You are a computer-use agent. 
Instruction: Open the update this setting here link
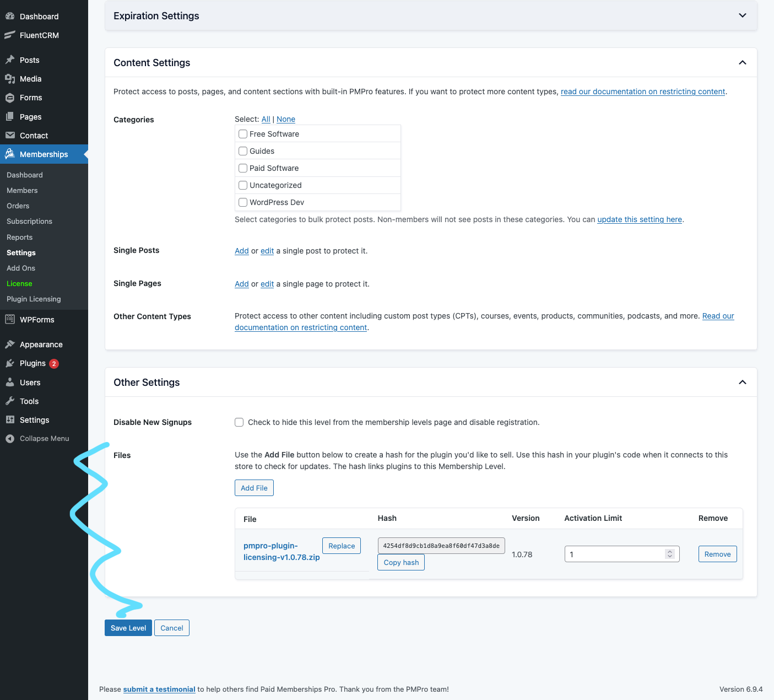click(640, 219)
